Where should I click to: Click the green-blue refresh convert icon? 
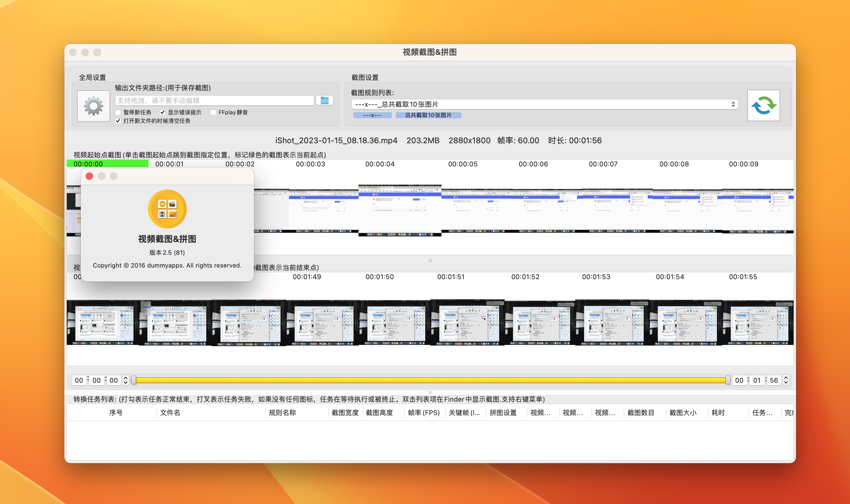[x=763, y=105]
